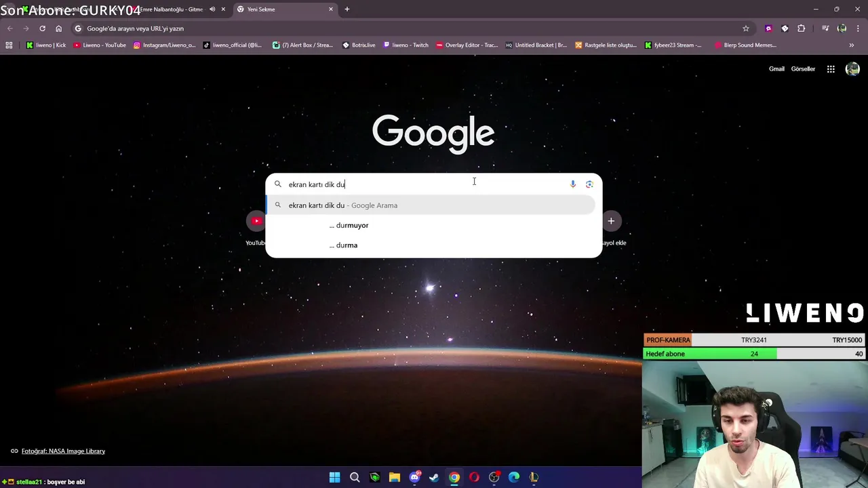Open Instagram/Liweno bookmark
The width and height of the screenshot is (868, 488).
point(164,45)
